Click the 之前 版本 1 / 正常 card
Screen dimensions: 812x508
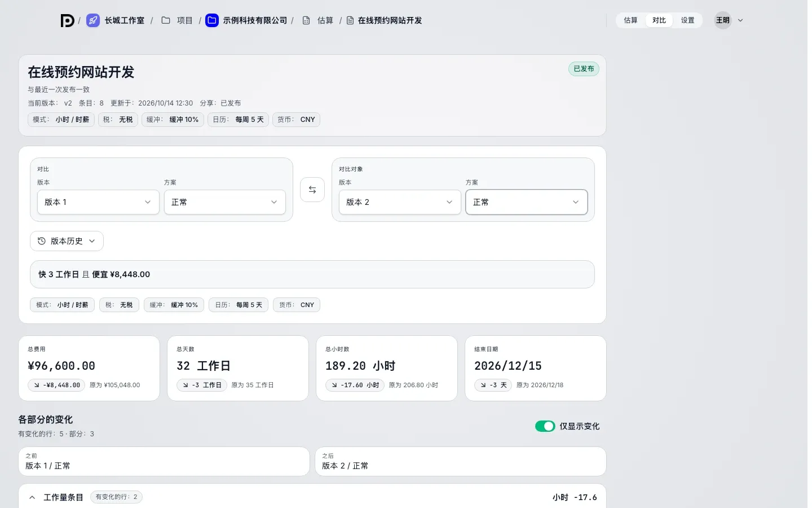[164, 462]
